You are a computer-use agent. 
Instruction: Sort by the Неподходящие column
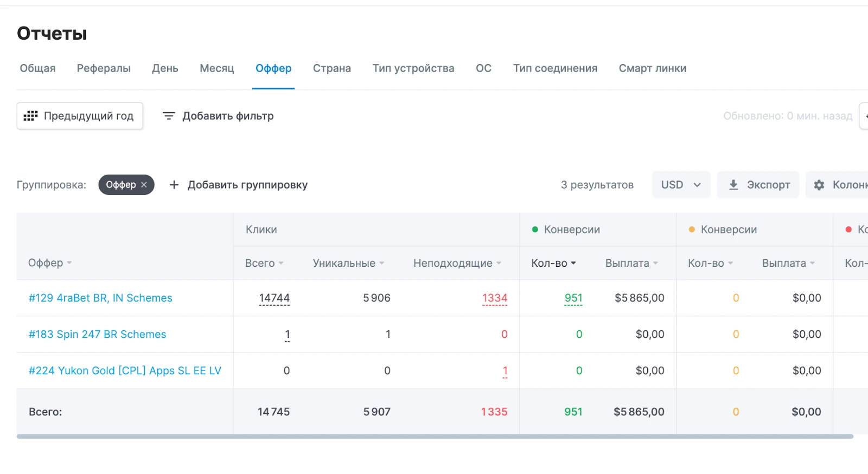coord(457,263)
